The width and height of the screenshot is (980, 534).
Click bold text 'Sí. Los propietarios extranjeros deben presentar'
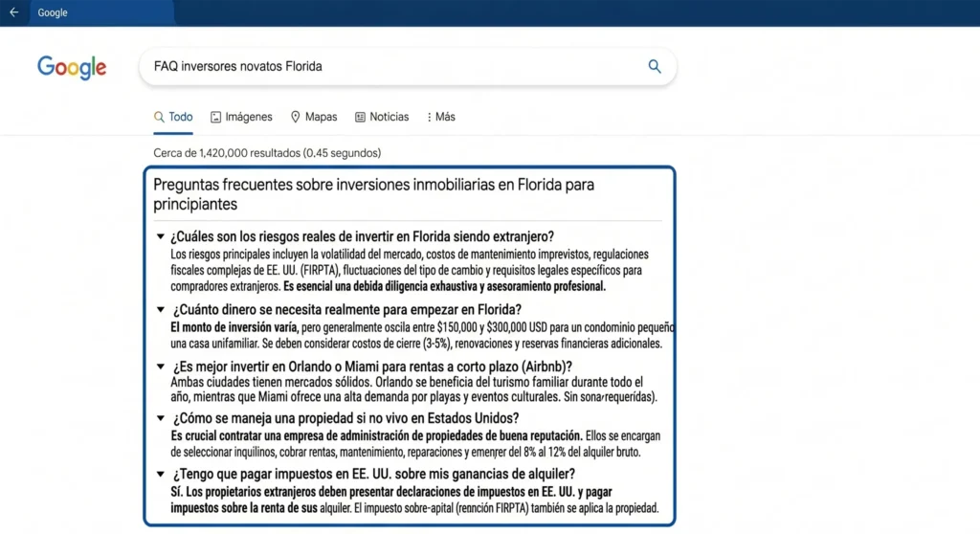(391, 500)
